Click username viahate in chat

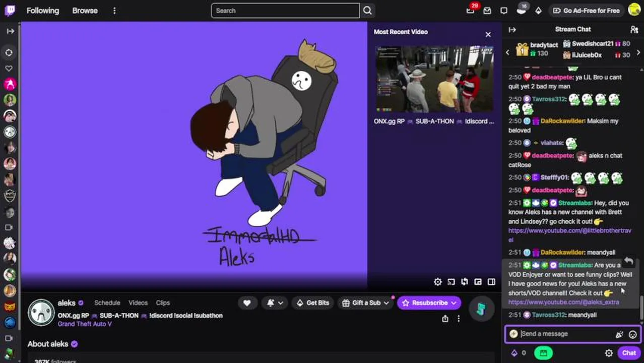tap(552, 143)
